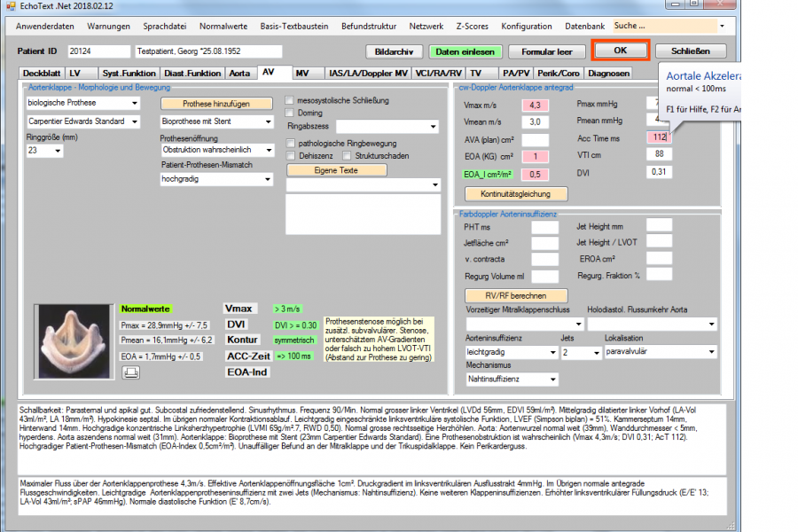Tick the Strukturschaden checkbox
The image size is (798, 532).
coord(347,155)
